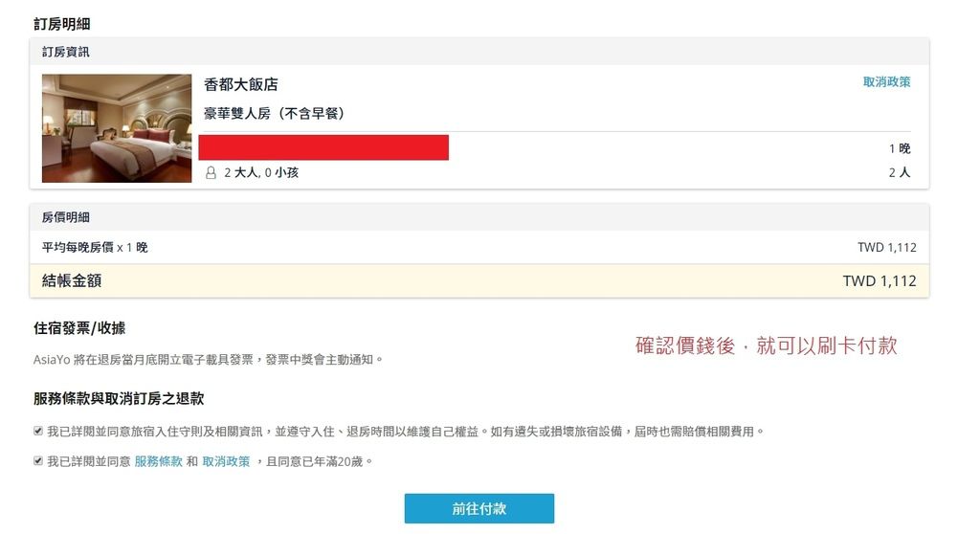980x534 pixels.
Task: Click the 房價明細 section header
Action: tap(66, 217)
